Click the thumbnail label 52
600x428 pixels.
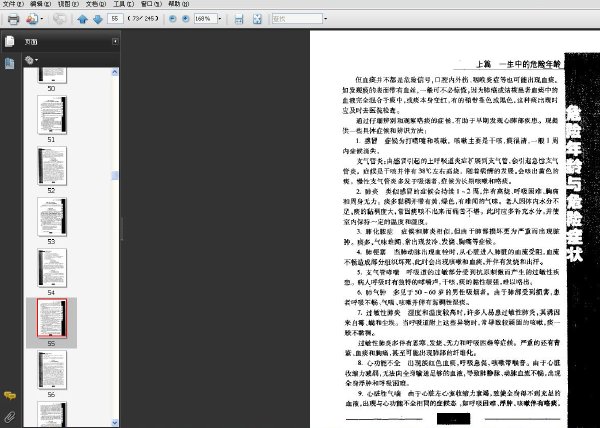(51, 190)
